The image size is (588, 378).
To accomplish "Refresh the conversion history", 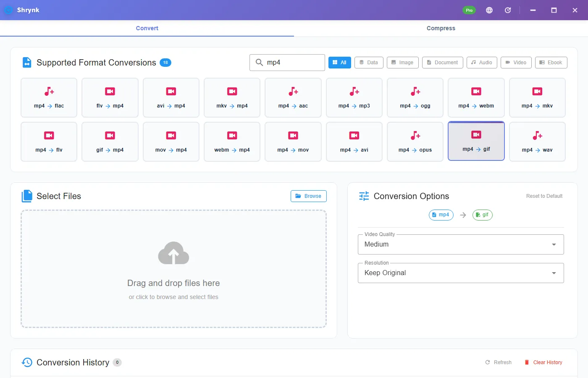I will click(499, 362).
